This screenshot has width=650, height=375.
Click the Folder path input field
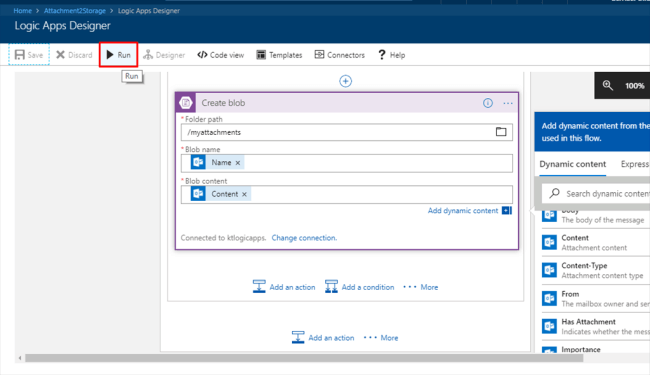click(347, 132)
